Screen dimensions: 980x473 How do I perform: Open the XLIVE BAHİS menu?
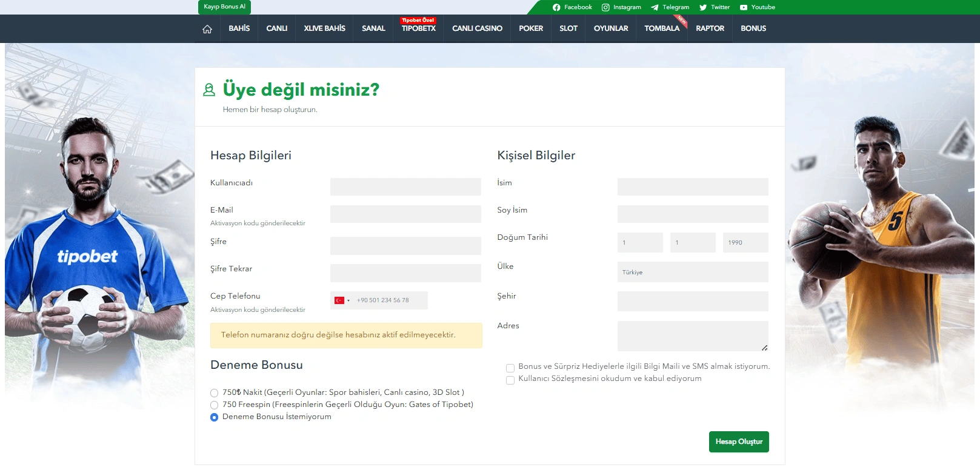tap(325, 28)
